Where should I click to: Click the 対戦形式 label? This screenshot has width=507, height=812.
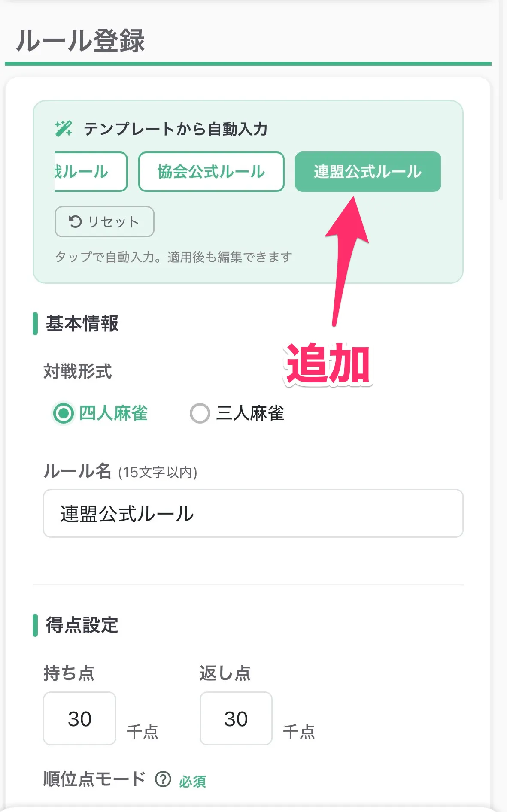click(77, 371)
